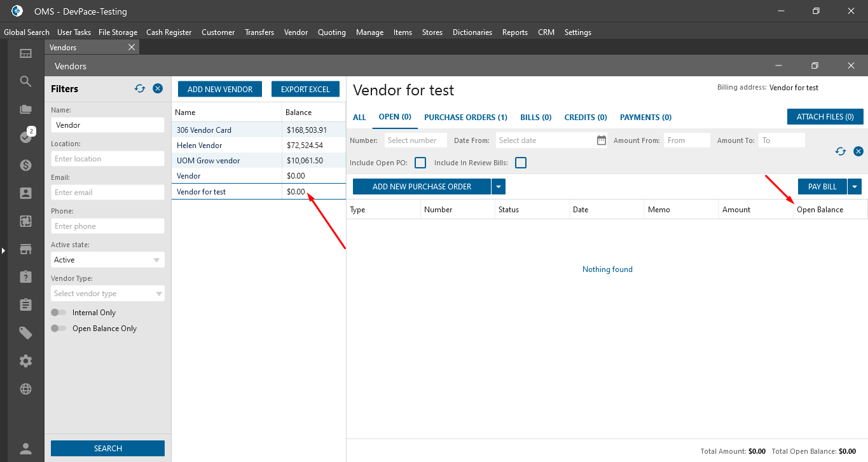
Task: Click the dollar sign cash register icon
Action: click(x=25, y=165)
